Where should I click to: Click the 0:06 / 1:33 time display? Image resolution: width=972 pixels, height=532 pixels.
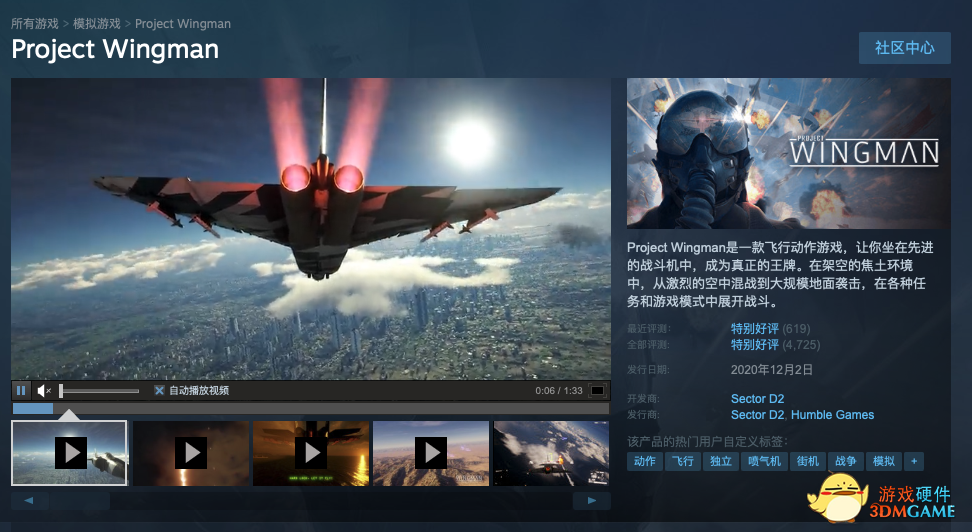[559, 391]
